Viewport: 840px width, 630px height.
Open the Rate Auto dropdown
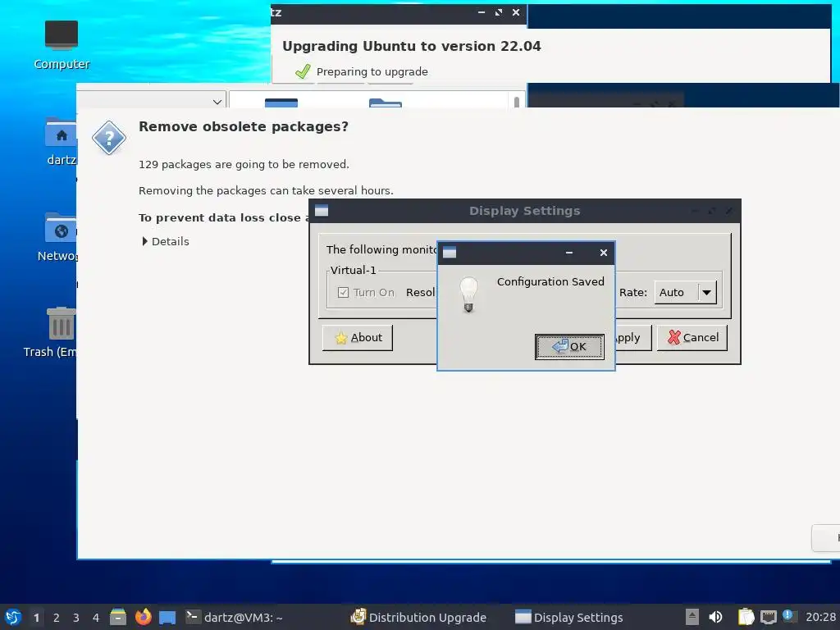[685, 293]
